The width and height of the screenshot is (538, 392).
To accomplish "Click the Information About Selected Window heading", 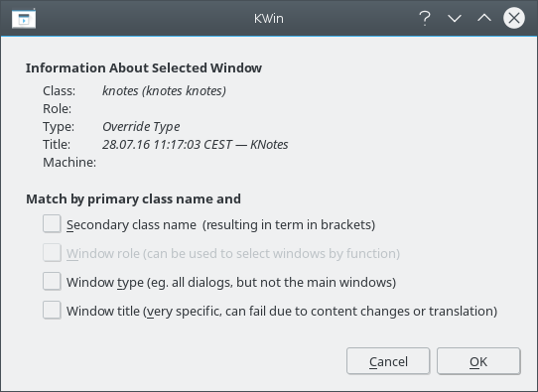I will click(x=144, y=67).
